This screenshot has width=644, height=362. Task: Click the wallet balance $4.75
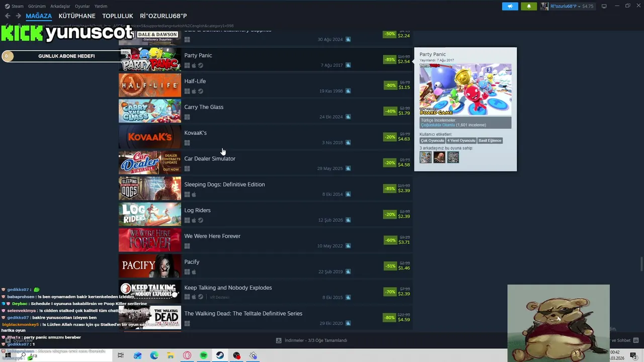[x=588, y=6]
